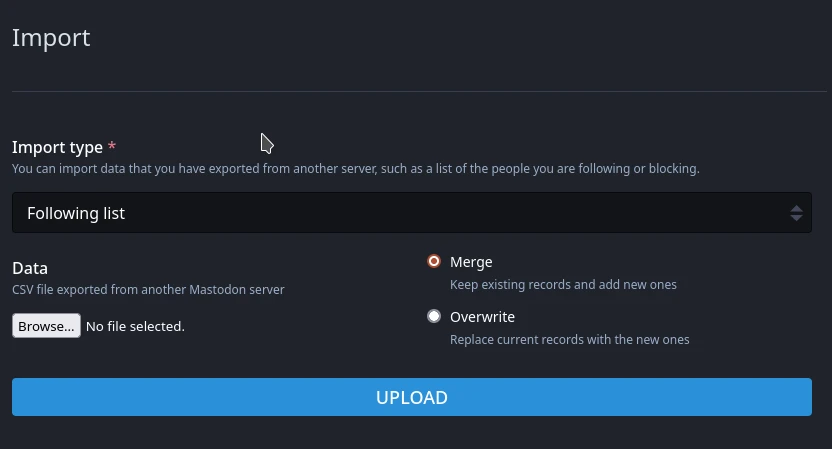Viewport: 832px width, 449px height.
Task: Click the mouse cursor arrow beside Import type
Action: tap(266, 143)
